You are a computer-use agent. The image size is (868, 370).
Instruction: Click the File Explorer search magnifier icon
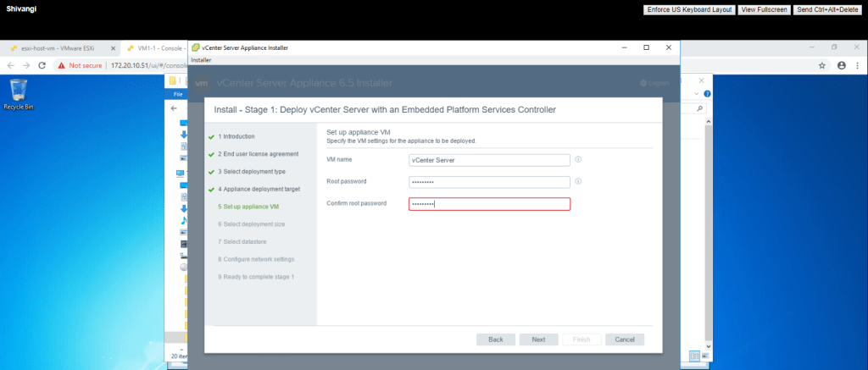(699, 109)
